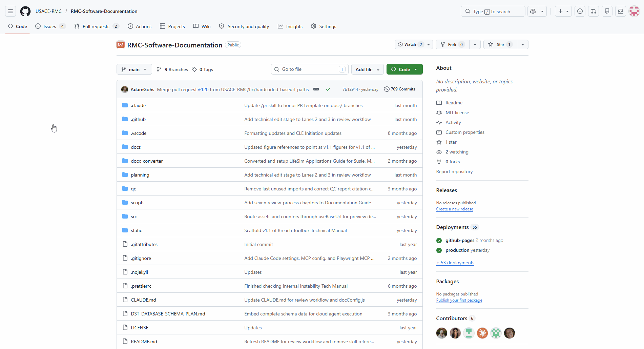Open the CLAUDE.md file
This screenshot has width=644, height=349.
tap(143, 300)
